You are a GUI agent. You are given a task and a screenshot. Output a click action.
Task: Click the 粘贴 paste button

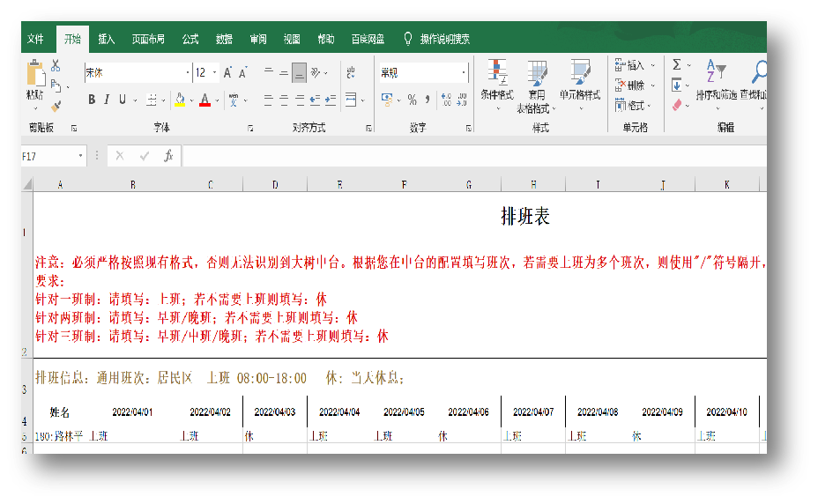(35, 82)
